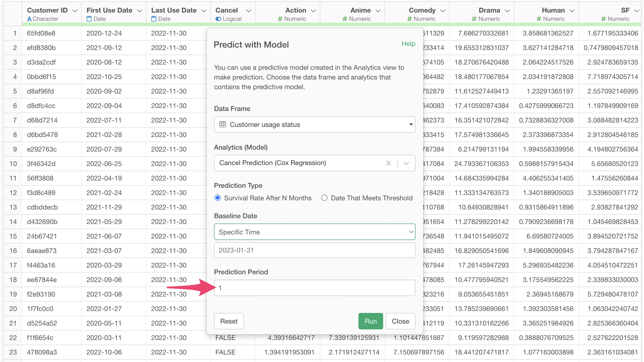This screenshot has height=362, width=644.
Task: Click the Character type icon under Customer ID
Action: point(29,19)
